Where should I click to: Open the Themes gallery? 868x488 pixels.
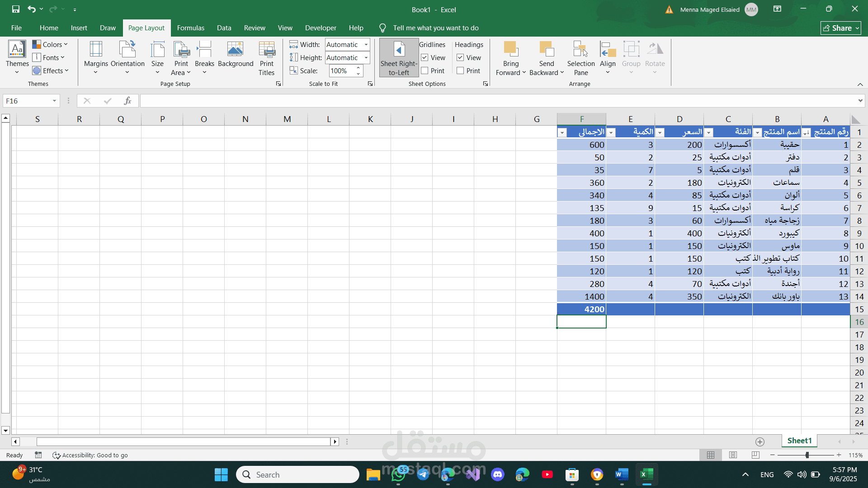tap(17, 57)
